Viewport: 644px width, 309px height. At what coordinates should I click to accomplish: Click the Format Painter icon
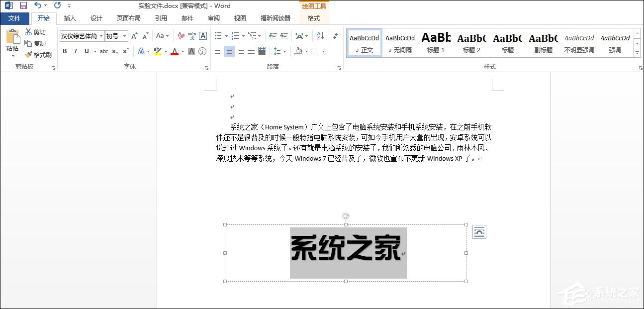[x=38, y=55]
